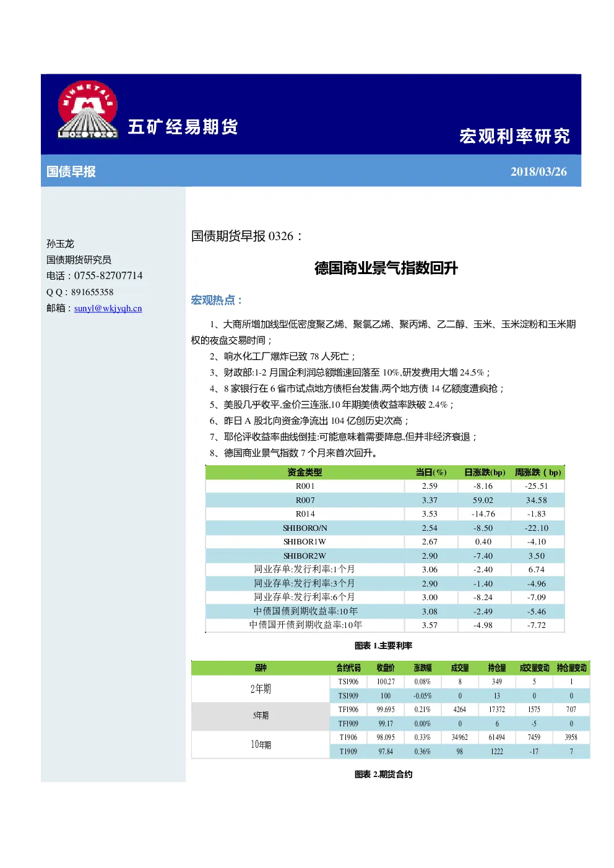Click the R007 row label

(x=305, y=500)
